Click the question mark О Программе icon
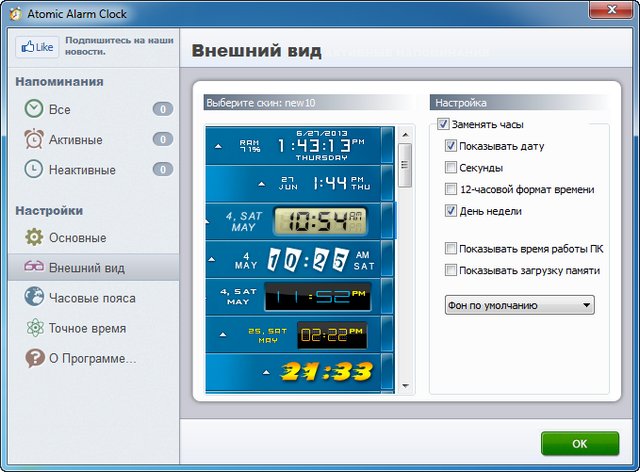Viewport: 640px width, 472px height. (34, 358)
